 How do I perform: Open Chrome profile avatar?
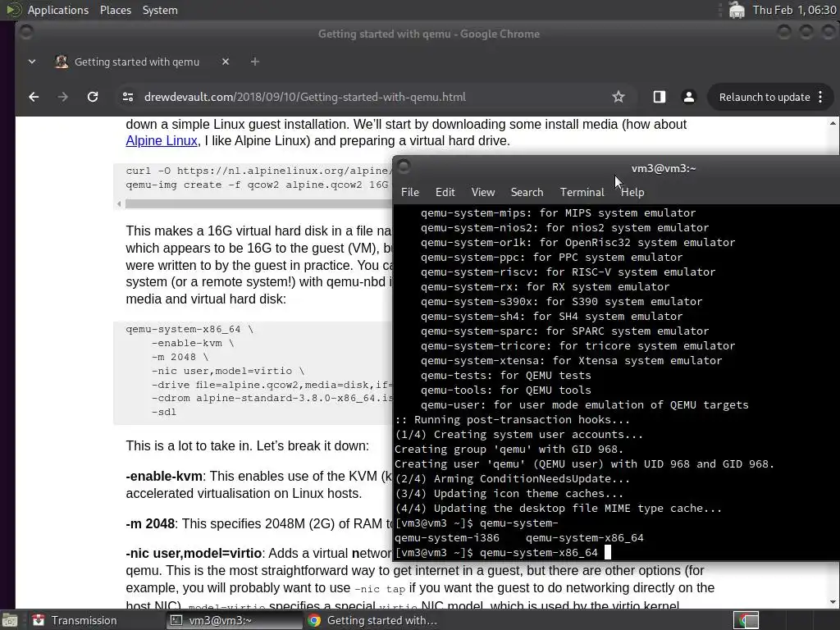(x=689, y=97)
